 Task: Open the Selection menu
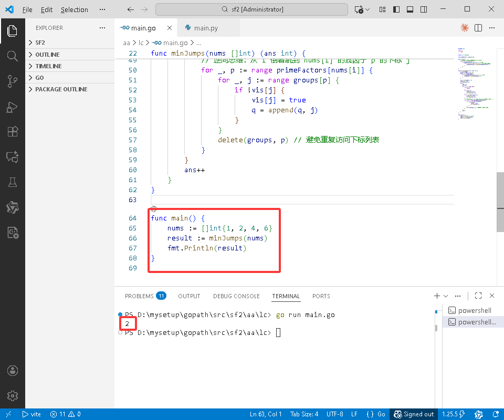coord(74,9)
